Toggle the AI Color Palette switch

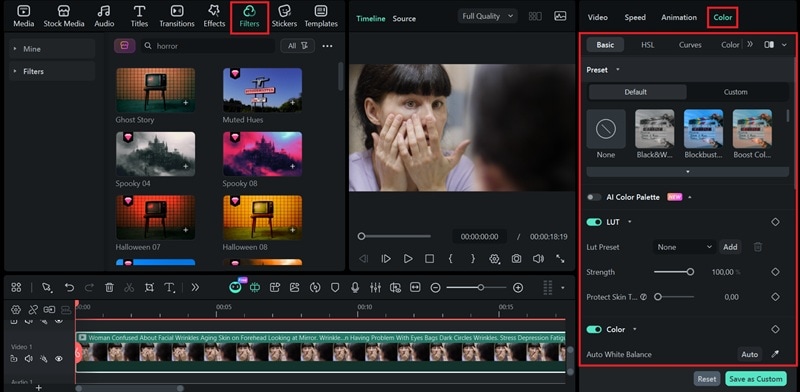coord(594,197)
